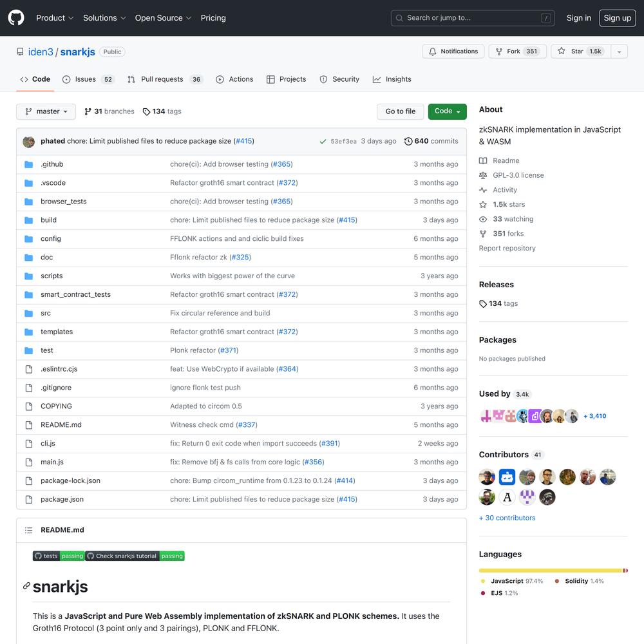The height and width of the screenshot is (644, 644).
Task: Open the cli.js file
Action: click(48, 444)
